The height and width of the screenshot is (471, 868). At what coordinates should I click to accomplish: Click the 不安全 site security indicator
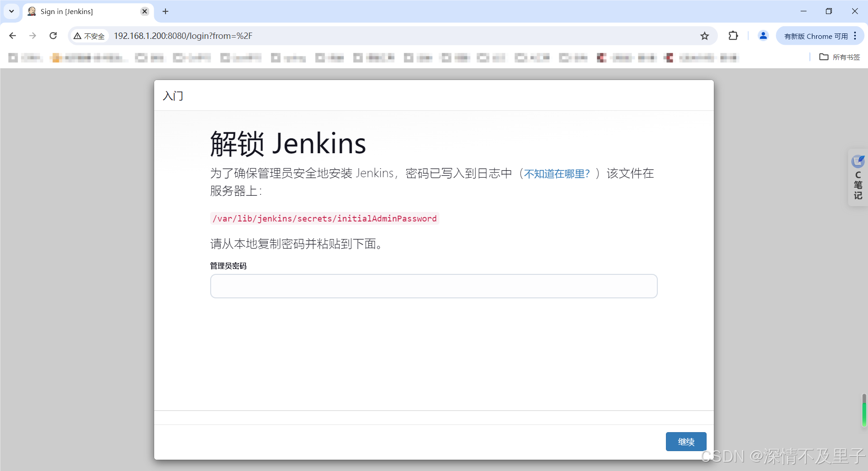pyautogui.click(x=90, y=36)
